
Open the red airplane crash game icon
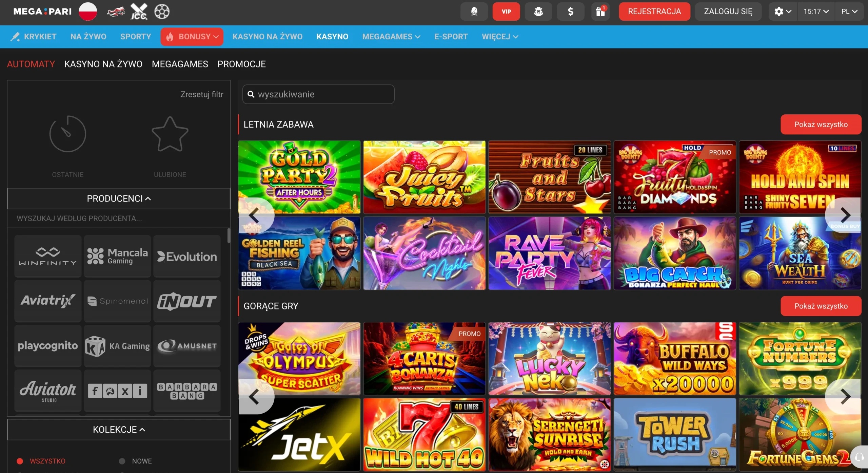pyautogui.click(x=116, y=12)
